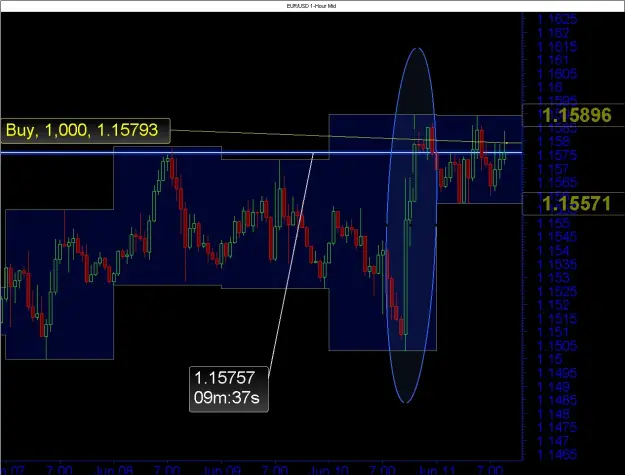The image size is (625, 475).
Task: Click the 1.1625 price axis label
Action: point(557,19)
